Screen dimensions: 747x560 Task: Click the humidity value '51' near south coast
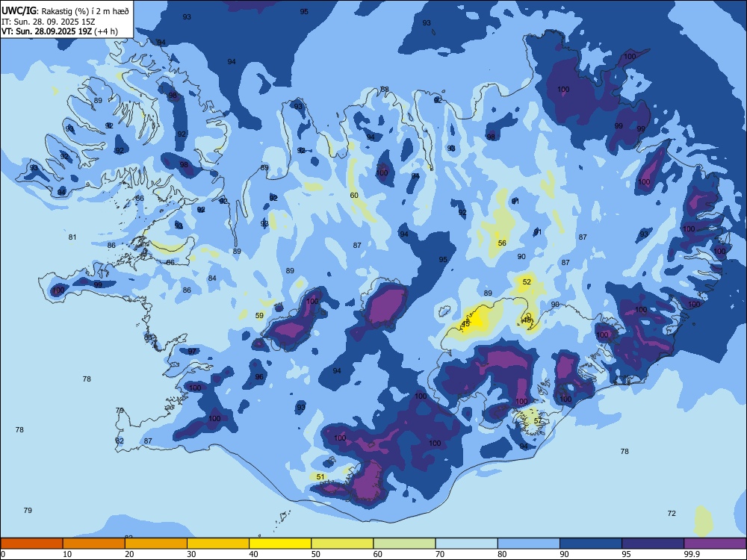(320, 476)
